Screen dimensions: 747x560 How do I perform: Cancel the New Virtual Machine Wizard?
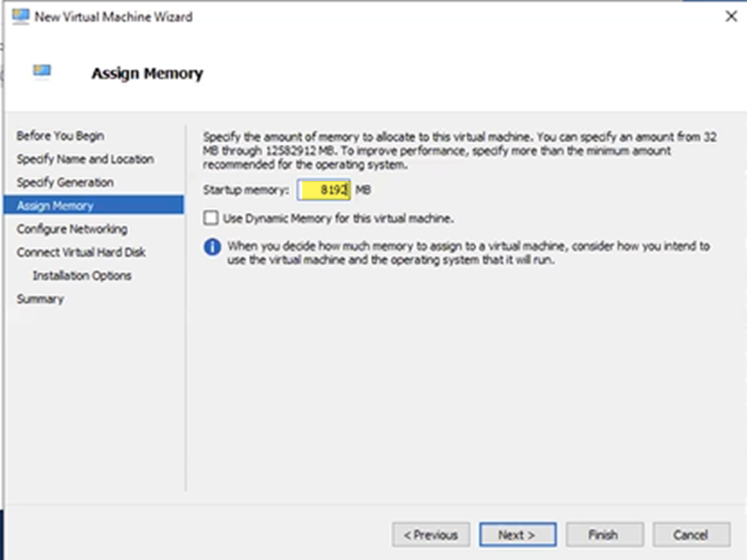pyautogui.click(x=691, y=534)
